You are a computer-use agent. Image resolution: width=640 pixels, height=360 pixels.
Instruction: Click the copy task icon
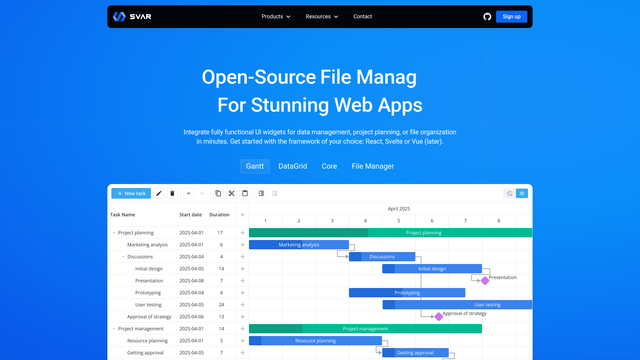[x=218, y=193]
